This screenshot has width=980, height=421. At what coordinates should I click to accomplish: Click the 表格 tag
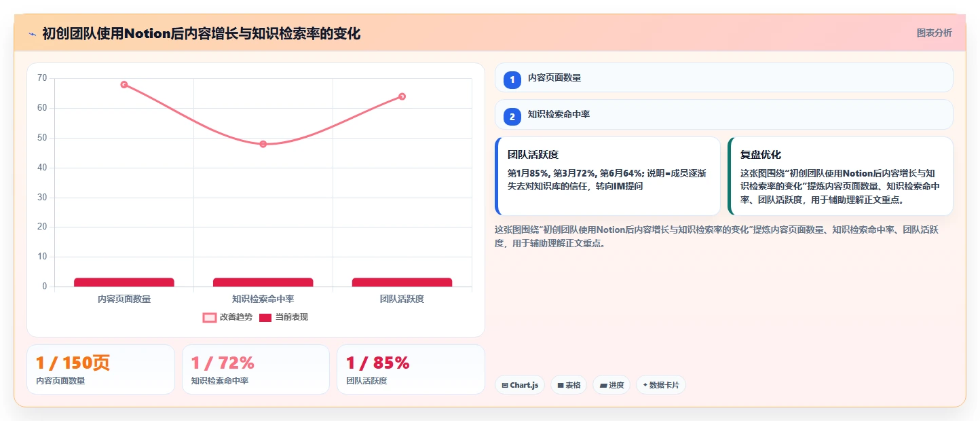[569, 385]
